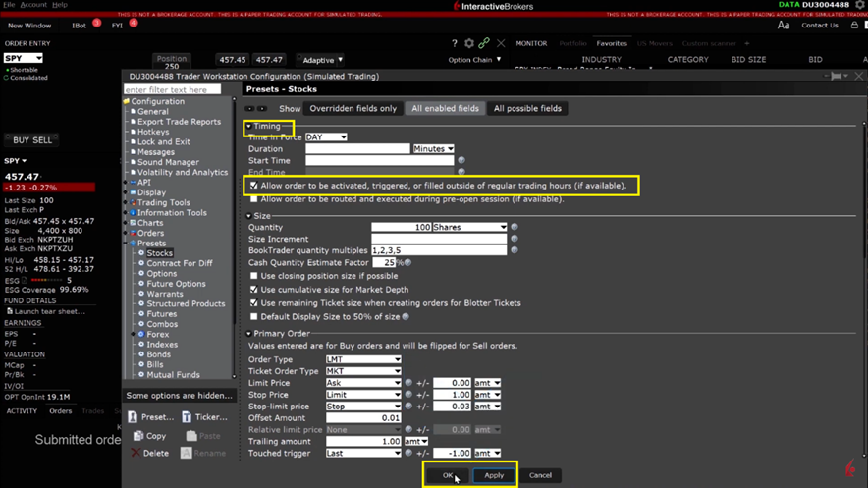Click the configuration tree vertical scrollbar
Screen dimensions: 868x488
(x=234, y=236)
